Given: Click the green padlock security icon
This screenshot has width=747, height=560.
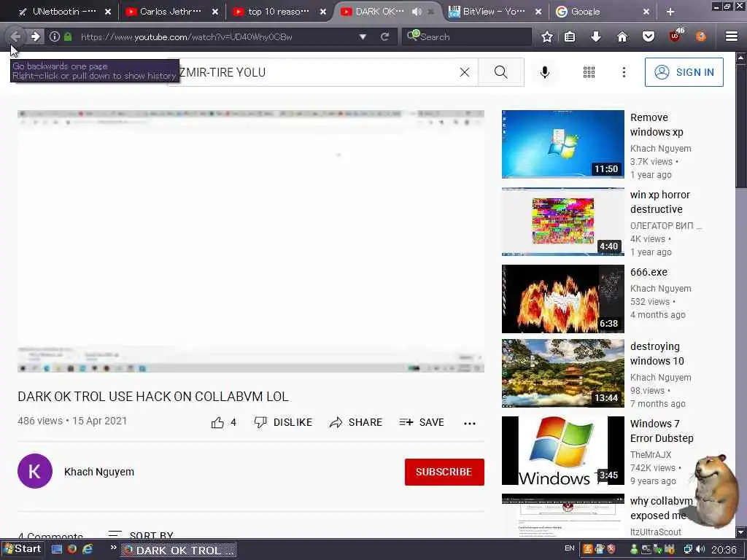Looking at the screenshot, I should pyautogui.click(x=68, y=36).
